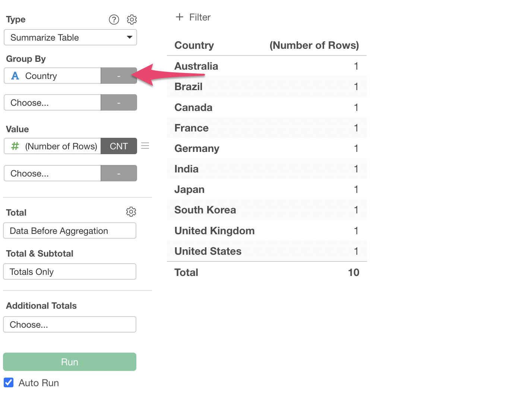This screenshot has width=532, height=394.
Task: Open the Additional Totals Choose dropdown
Action: 70,325
